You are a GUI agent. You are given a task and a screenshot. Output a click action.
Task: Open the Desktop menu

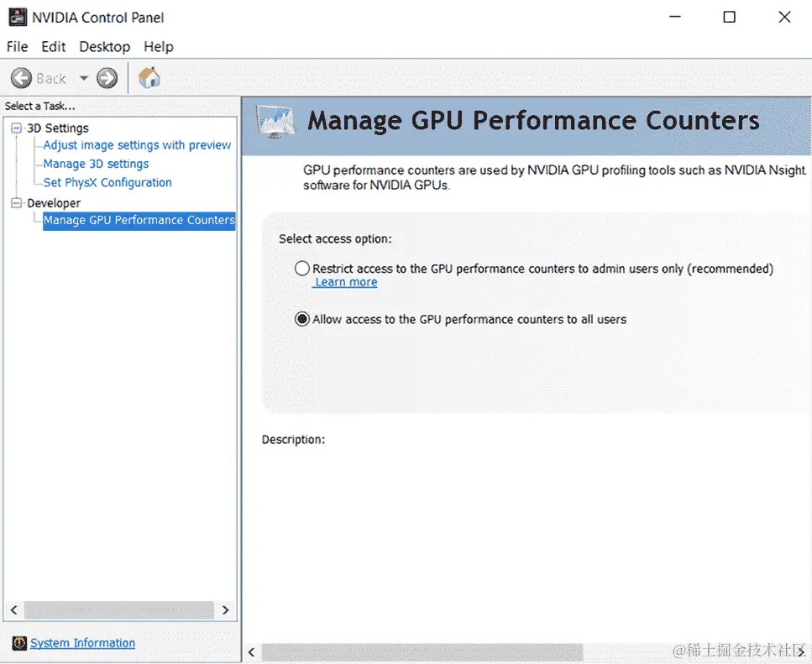(x=105, y=46)
